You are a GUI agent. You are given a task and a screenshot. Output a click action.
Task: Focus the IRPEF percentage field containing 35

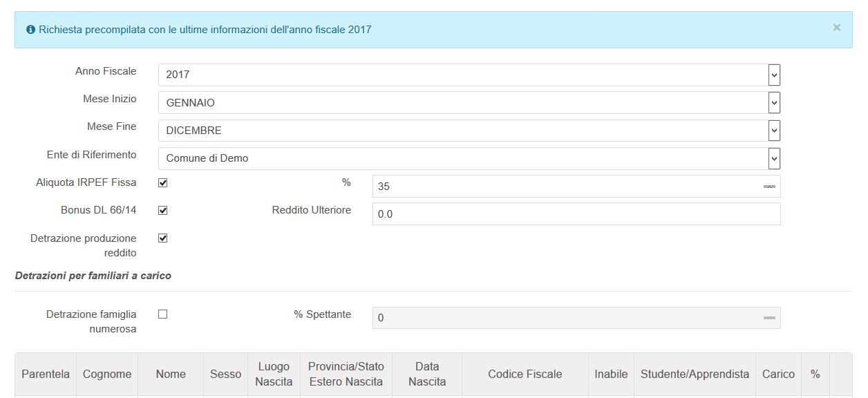[x=567, y=187]
